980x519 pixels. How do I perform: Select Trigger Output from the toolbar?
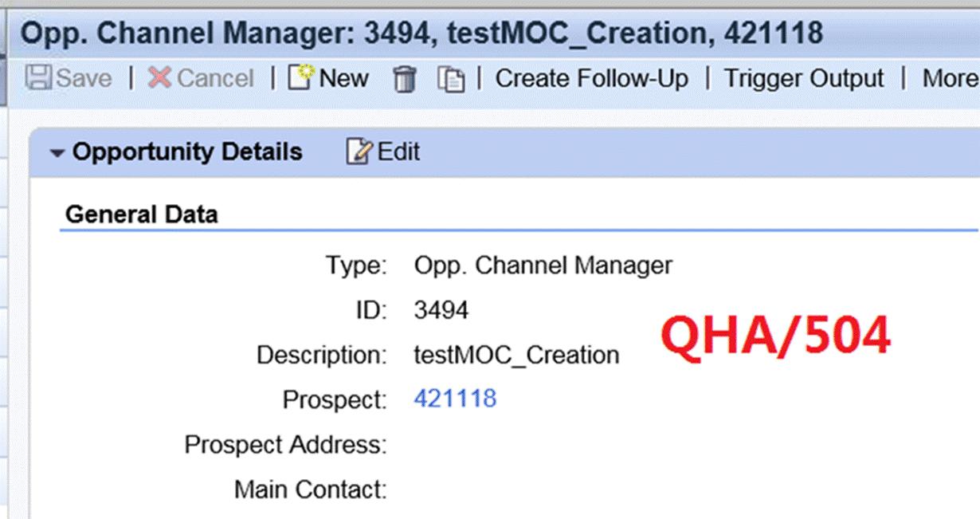[x=803, y=78]
